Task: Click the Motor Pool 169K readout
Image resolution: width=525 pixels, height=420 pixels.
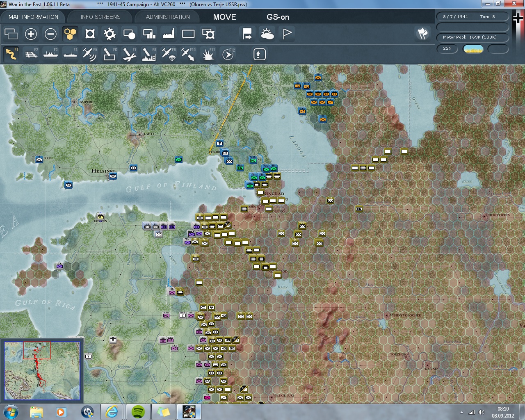Action: 472,37
